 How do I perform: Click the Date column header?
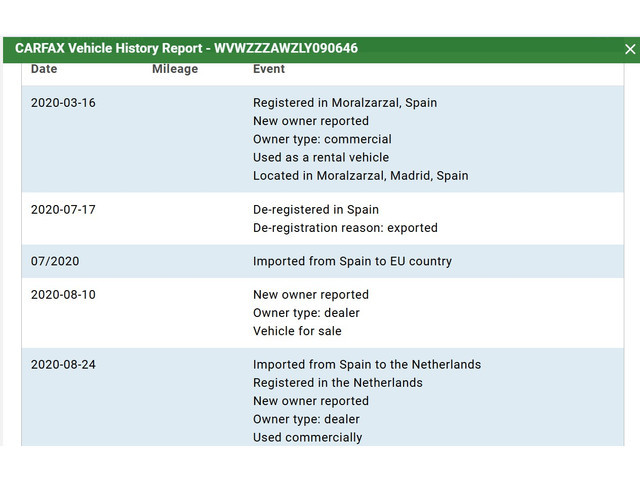coord(44,69)
